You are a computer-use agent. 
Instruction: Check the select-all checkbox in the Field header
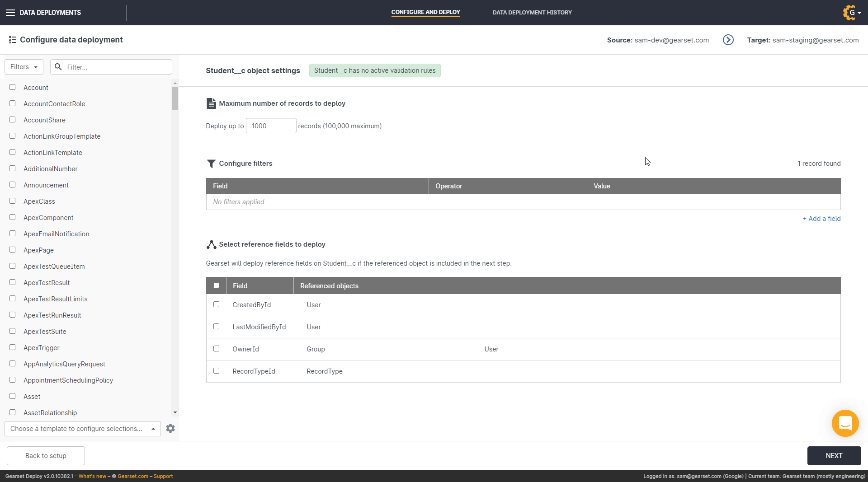point(216,285)
